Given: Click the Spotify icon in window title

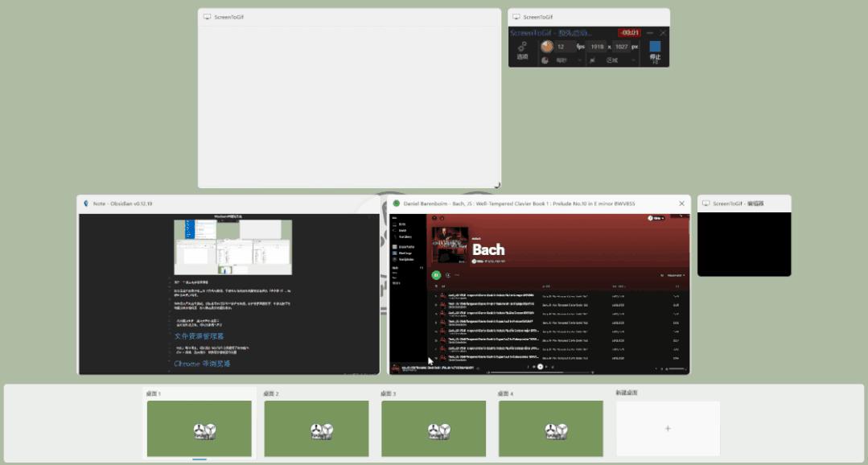Looking at the screenshot, I should (x=397, y=204).
